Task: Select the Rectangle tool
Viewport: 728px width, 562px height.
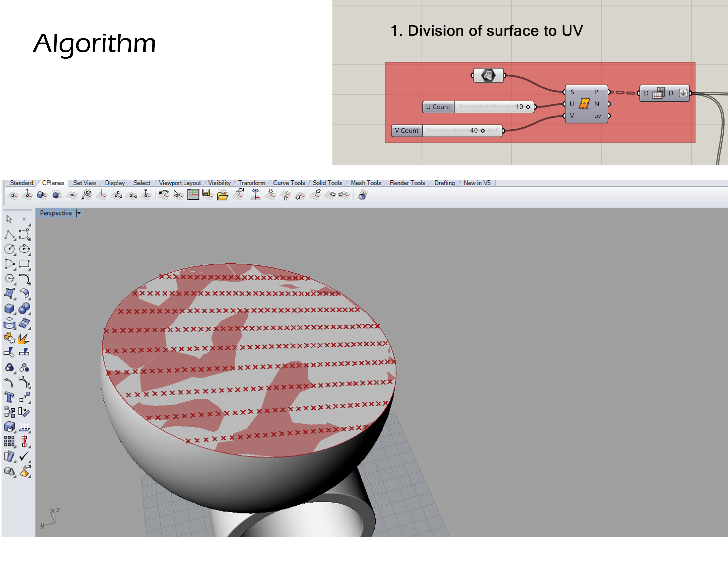Action: [x=24, y=264]
